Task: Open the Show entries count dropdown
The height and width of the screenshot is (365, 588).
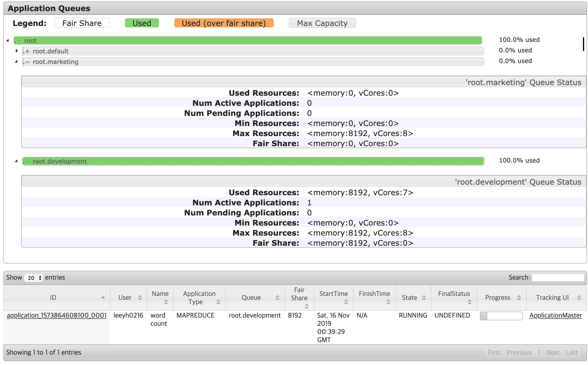Action: tap(34, 278)
